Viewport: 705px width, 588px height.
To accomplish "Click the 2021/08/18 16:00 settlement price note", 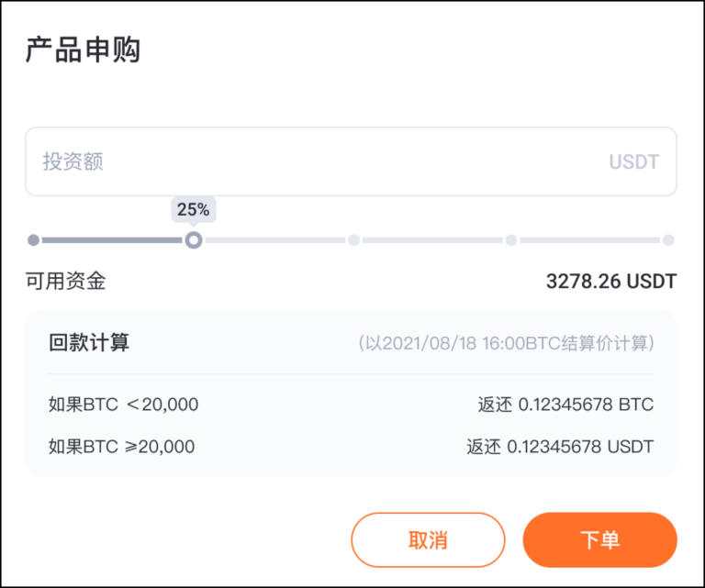I will pos(506,343).
